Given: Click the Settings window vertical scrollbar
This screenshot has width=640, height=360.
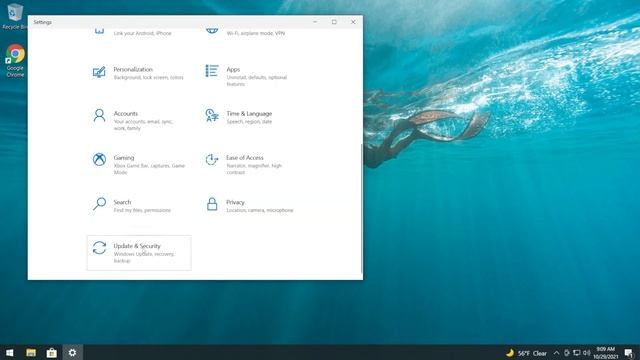Looking at the screenshot, I should (362, 208).
